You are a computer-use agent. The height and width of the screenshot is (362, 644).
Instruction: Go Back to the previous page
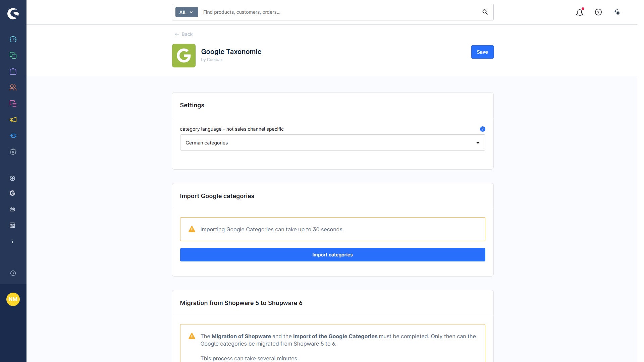(x=184, y=34)
